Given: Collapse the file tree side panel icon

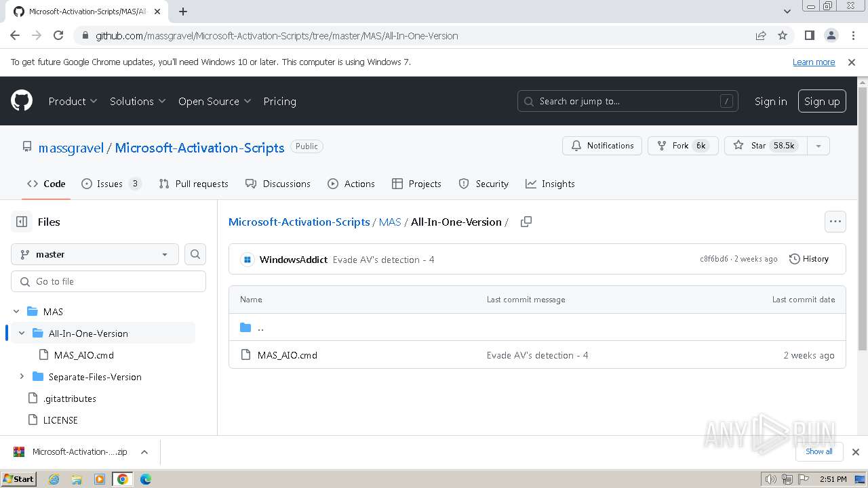Looking at the screenshot, I should [x=22, y=222].
